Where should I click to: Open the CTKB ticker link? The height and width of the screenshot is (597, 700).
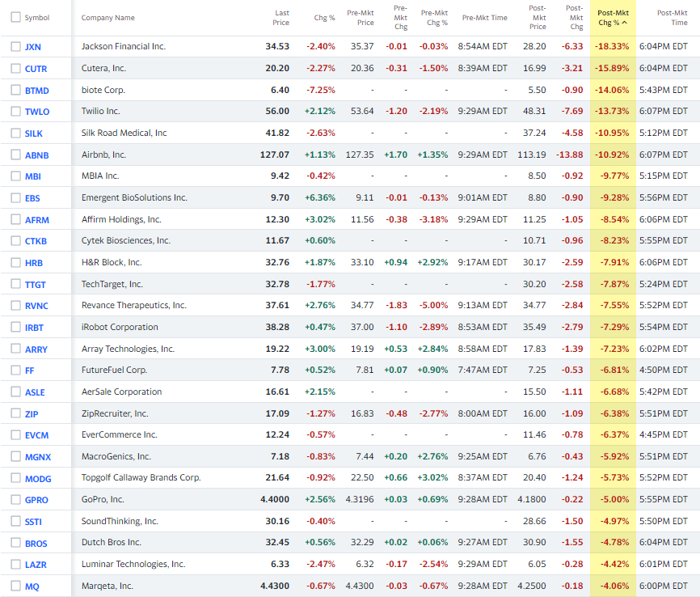click(36, 241)
